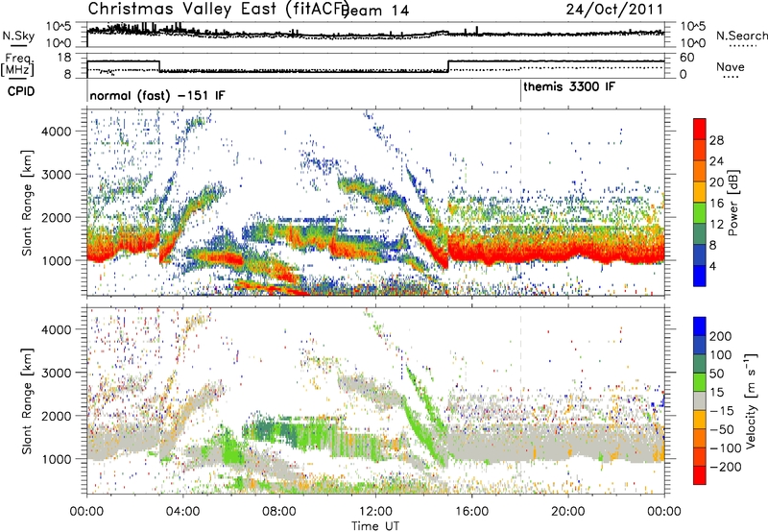Click the '200' value on Velocity colorbar

coord(721,336)
